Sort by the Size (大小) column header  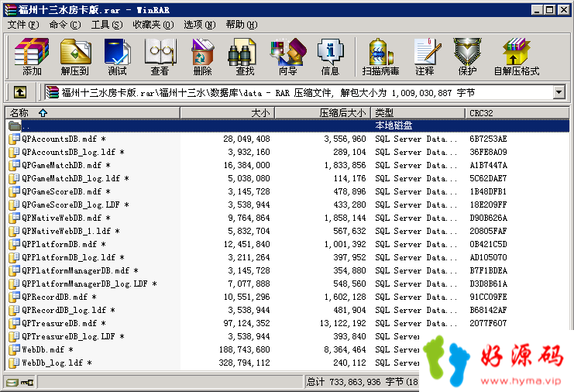point(227,113)
